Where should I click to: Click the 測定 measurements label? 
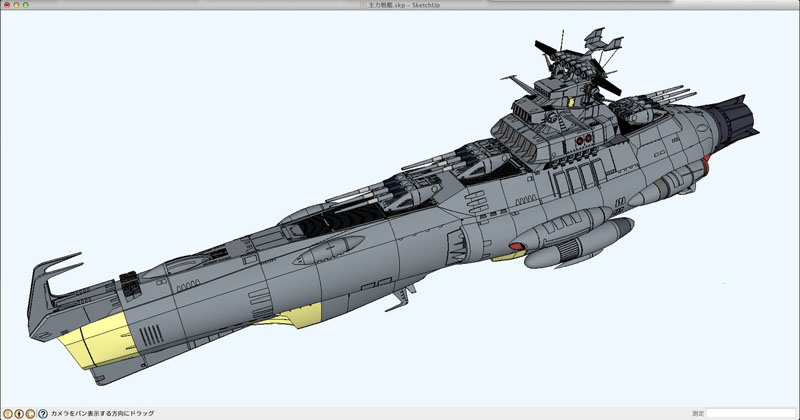pos(697,413)
